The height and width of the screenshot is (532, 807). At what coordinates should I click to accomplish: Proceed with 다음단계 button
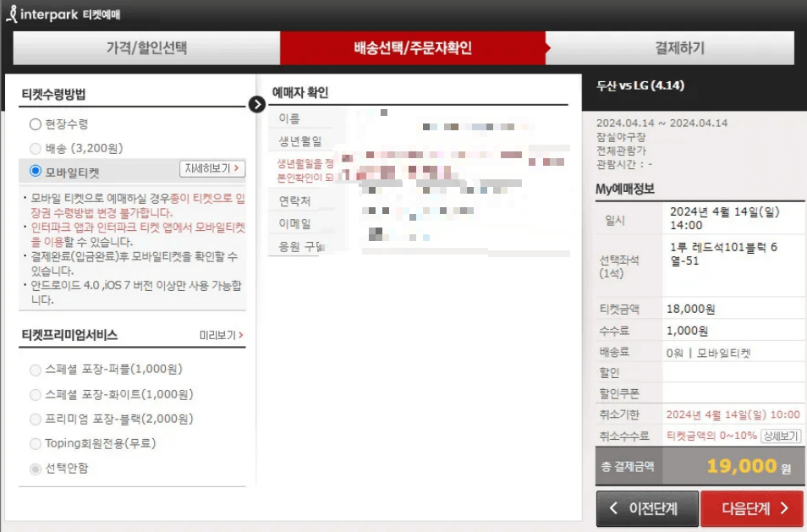coord(752,508)
